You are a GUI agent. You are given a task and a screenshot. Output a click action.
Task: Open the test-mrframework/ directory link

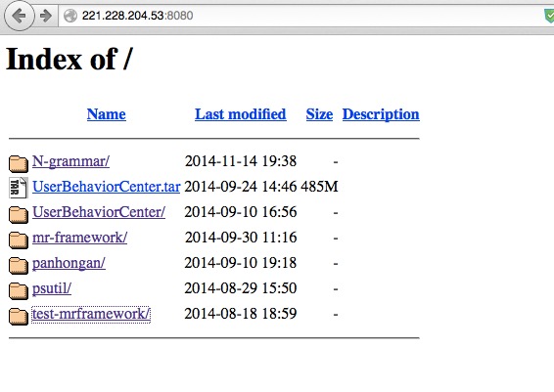91,314
